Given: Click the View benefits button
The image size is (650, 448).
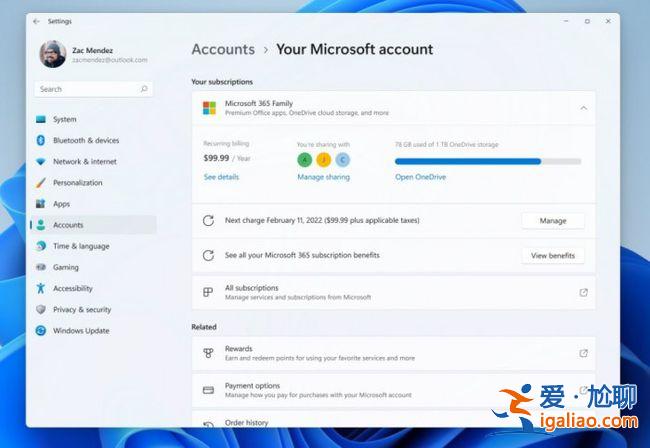Looking at the screenshot, I should pyautogui.click(x=553, y=256).
